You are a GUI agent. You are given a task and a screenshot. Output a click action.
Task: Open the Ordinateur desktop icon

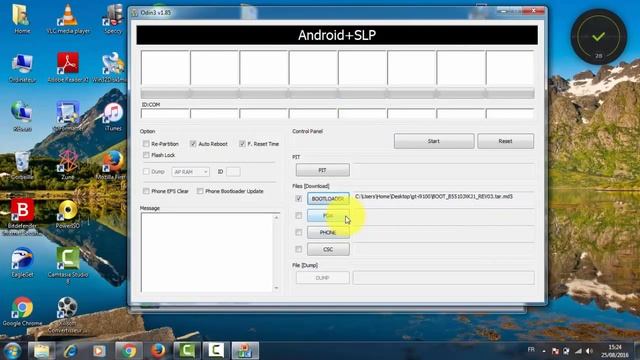pyautogui.click(x=22, y=68)
